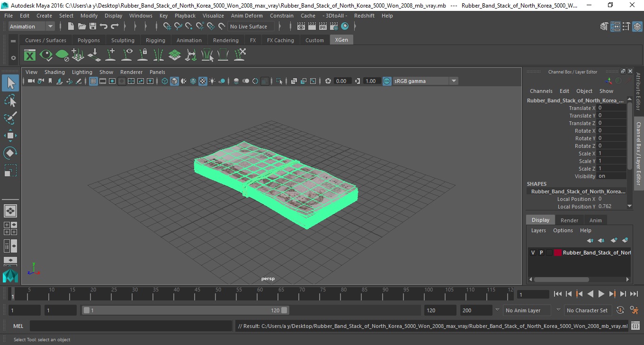This screenshot has height=345, width=644.
Task: Open the XGen window icon on the shelf
Action: point(30,55)
